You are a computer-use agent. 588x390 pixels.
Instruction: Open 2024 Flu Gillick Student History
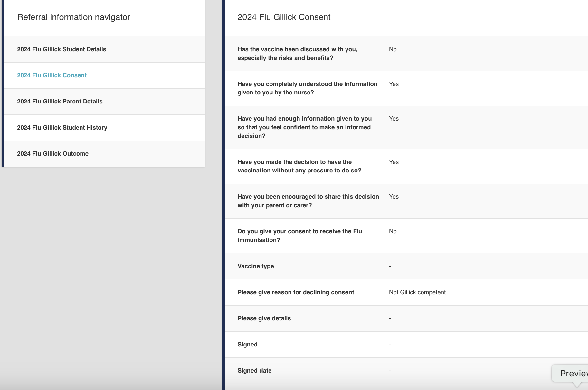(62, 128)
